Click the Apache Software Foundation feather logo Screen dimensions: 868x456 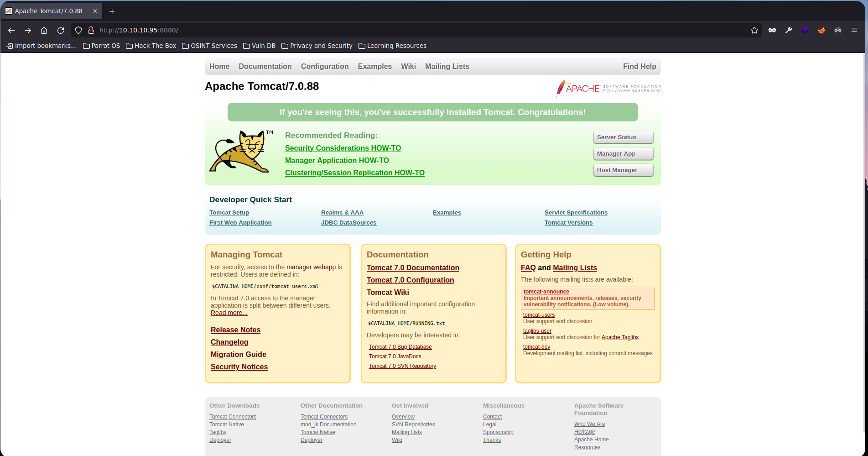point(608,89)
